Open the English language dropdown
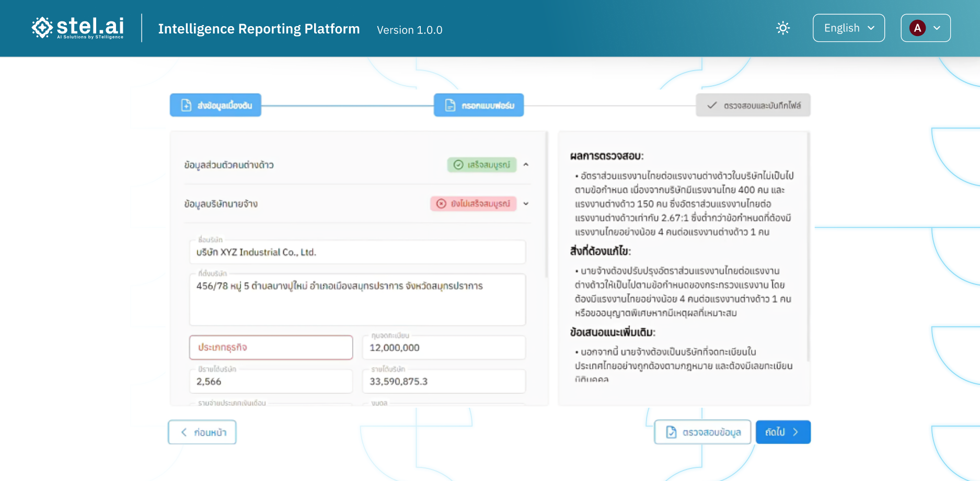Viewport: 980px width, 481px height. pyautogui.click(x=848, y=28)
